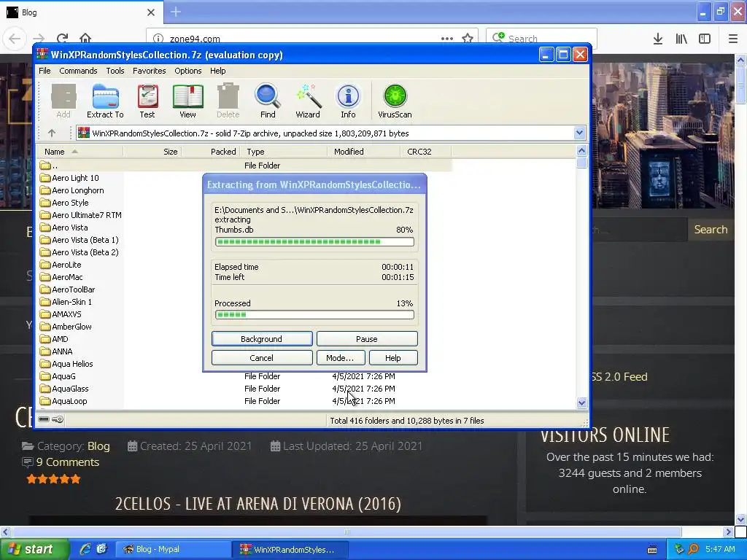The height and width of the screenshot is (560, 747).
Task: Open the Favorites menu
Action: [x=149, y=71]
